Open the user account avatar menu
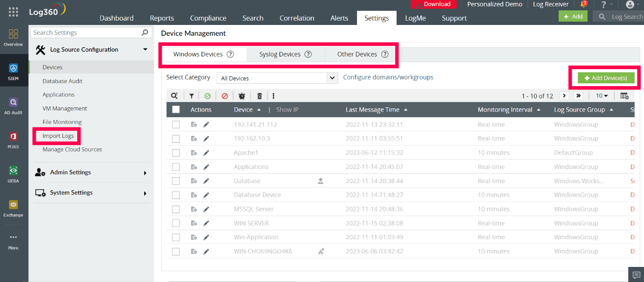This screenshot has height=282, width=644. pyautogui.click(x=630, y=4)
